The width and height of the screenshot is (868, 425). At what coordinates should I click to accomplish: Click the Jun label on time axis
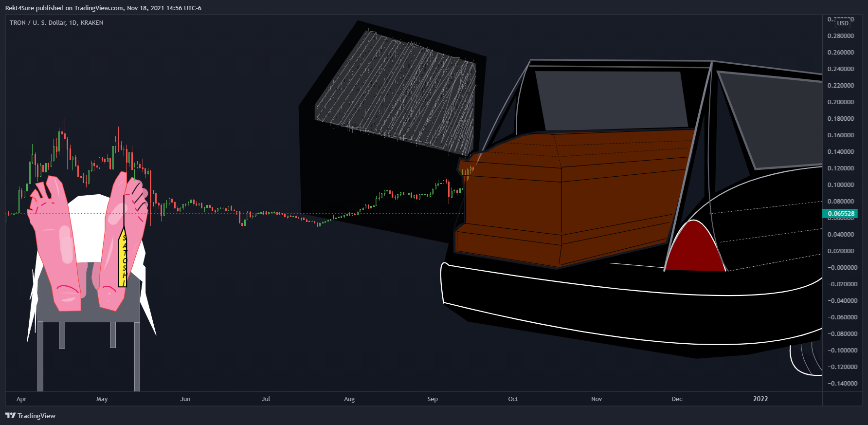click(x=185, y=399)
